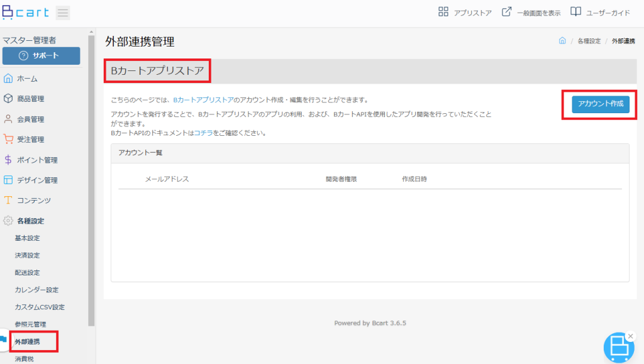The image size is (644, 364).
Task: Select 参照元管理 submenu item
Action: (x=30, y=324)
